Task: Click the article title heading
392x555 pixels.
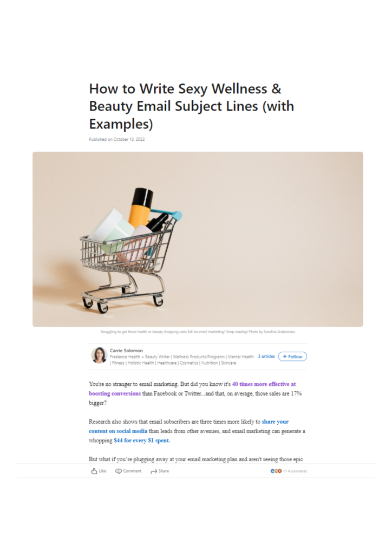Action: click(192, 106)
